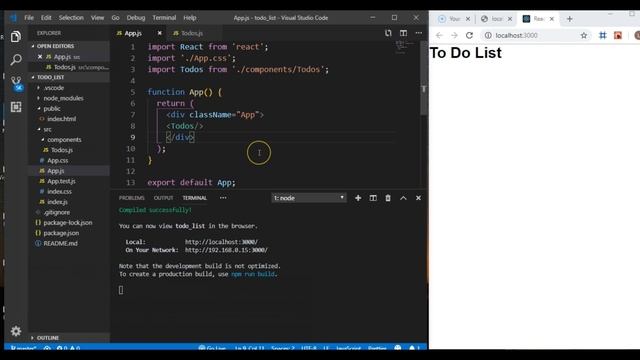Open a new browser tab

[569, 19]
